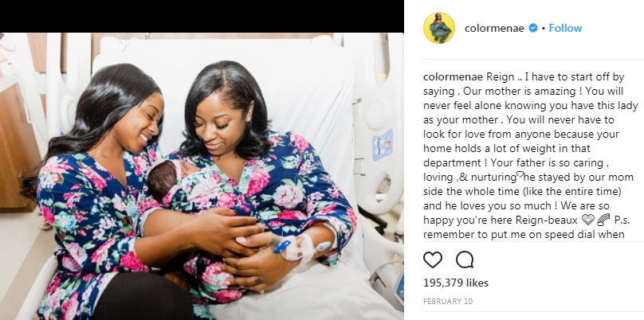
Task: Like the post with heart icon
Action: 433,260
